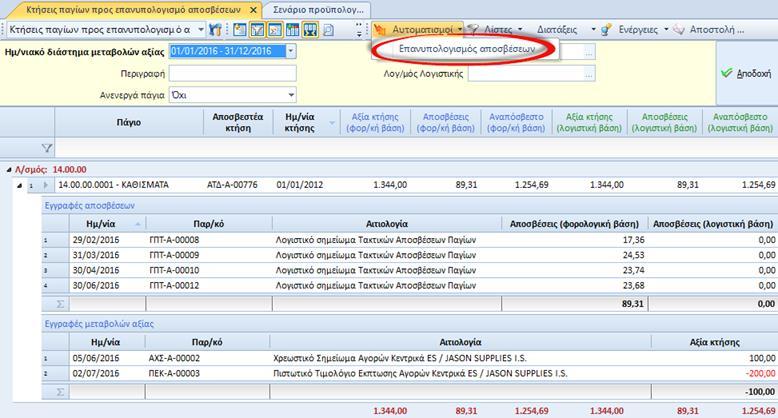Click the Αποδοχή button
This screenshot has height=418, width=778.
coord(747,73)
